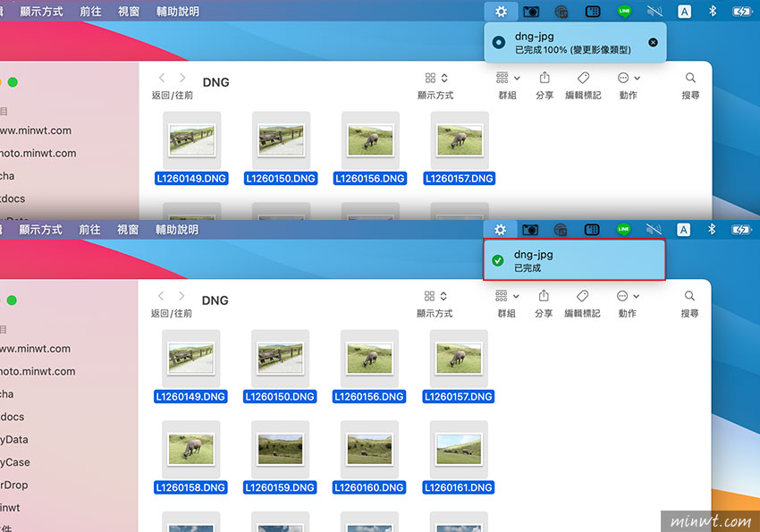Click file name L1260156.DNG in upper Finder window
The image size is (760, 532).
pyautogui.click(x=370, y=178)
